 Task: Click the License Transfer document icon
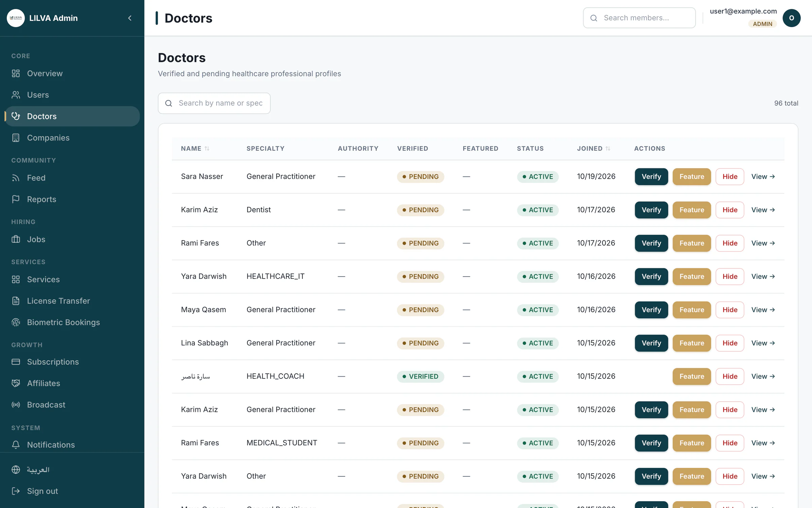coord(16,301)
